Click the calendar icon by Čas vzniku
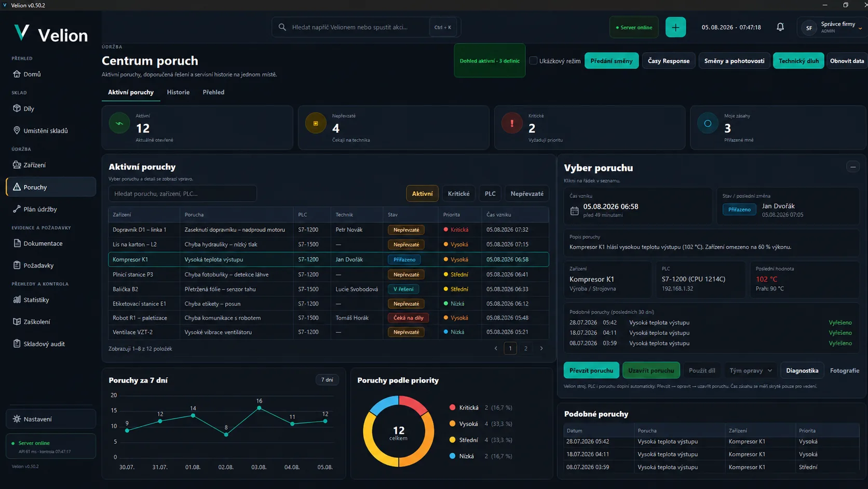This screenshot has width=868, height=489. tap(574, 211)
